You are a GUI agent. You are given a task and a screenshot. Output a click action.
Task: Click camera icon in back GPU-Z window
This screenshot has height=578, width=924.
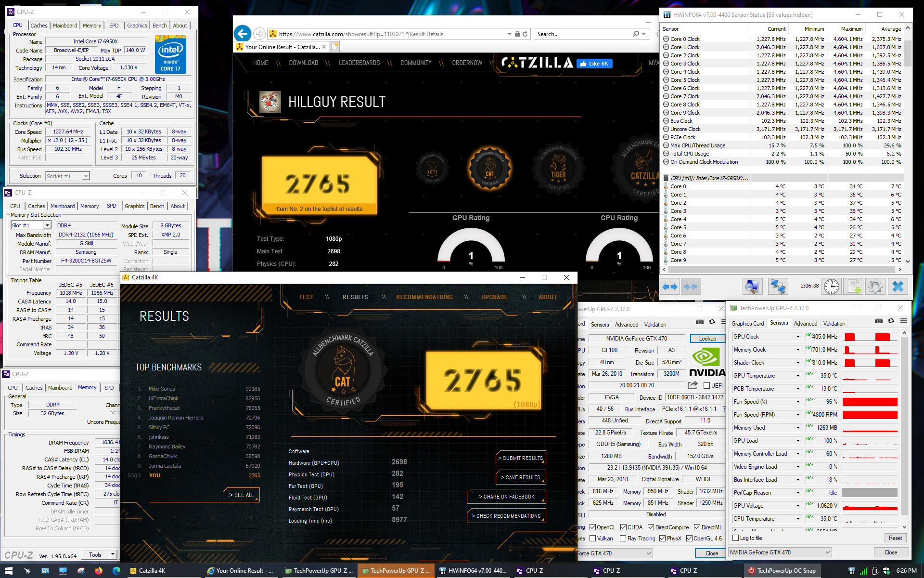pos(700,322)
